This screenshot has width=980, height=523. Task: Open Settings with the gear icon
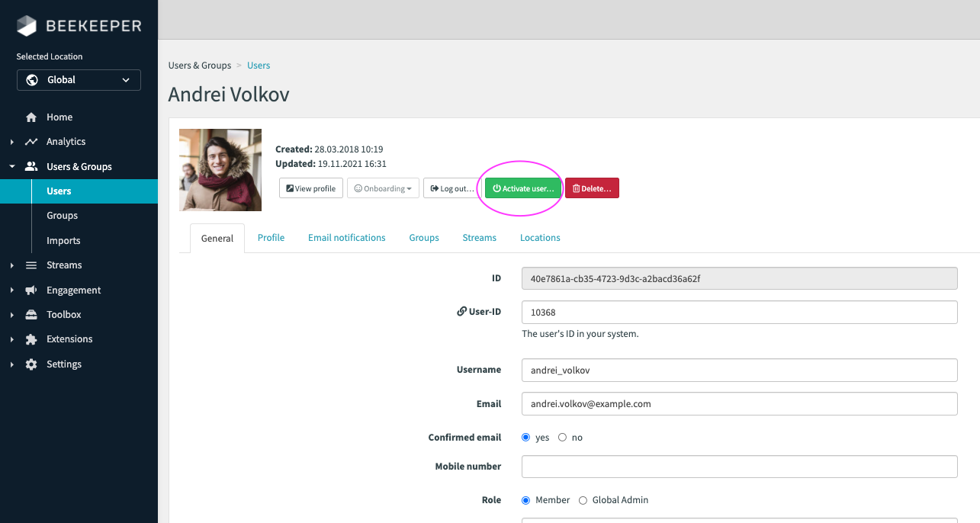coord(31,364)
